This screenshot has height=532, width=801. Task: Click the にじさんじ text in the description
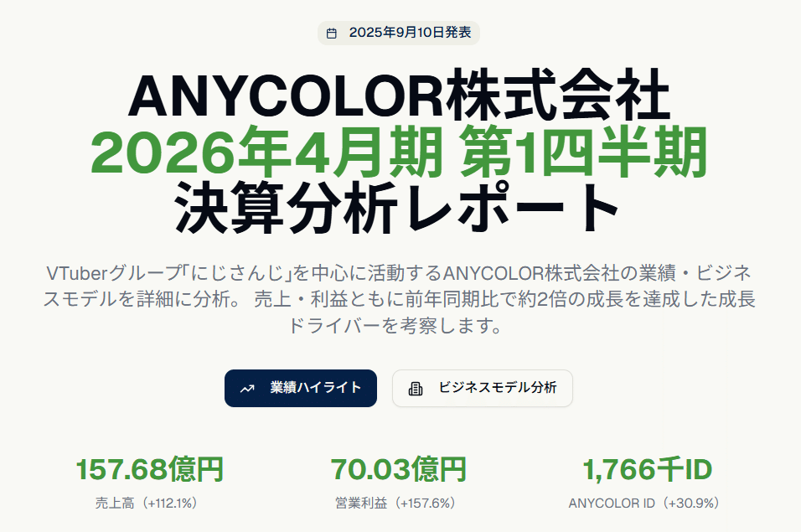click(236, 273)
